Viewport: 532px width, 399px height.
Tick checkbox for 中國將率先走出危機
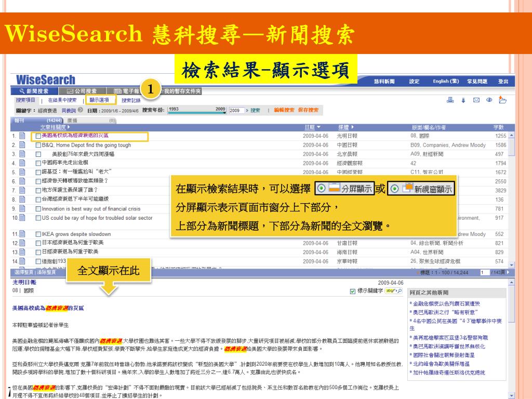pos(38,163)
